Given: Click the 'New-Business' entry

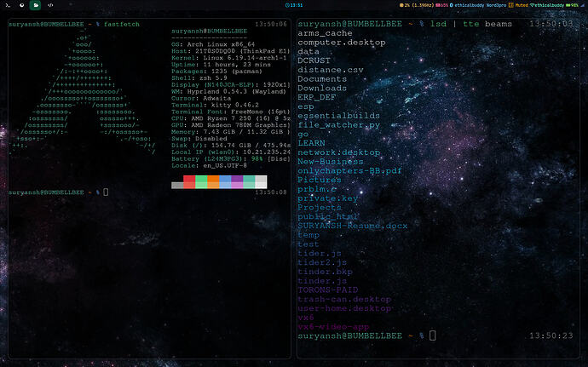Looking at the screenshot, I should pos(331,162).
